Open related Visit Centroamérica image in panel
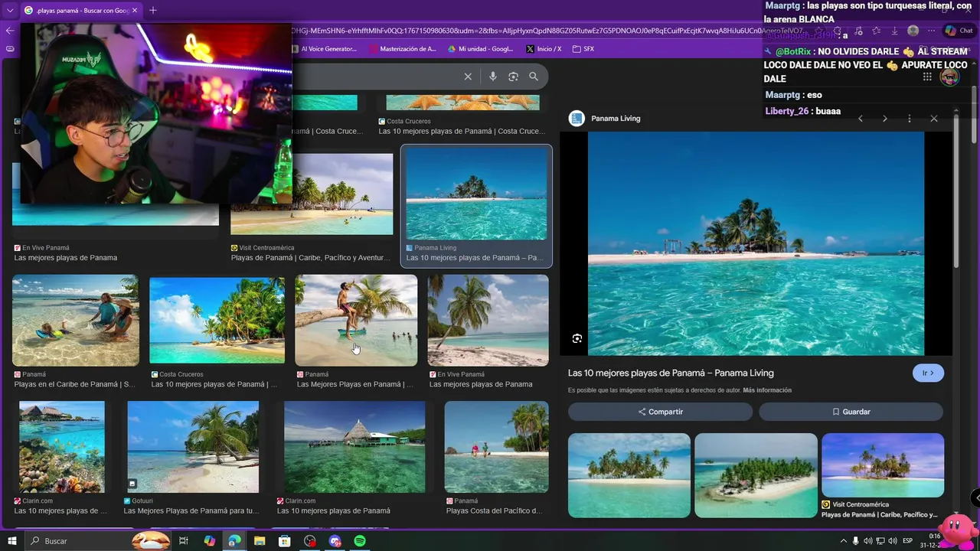 883,465
